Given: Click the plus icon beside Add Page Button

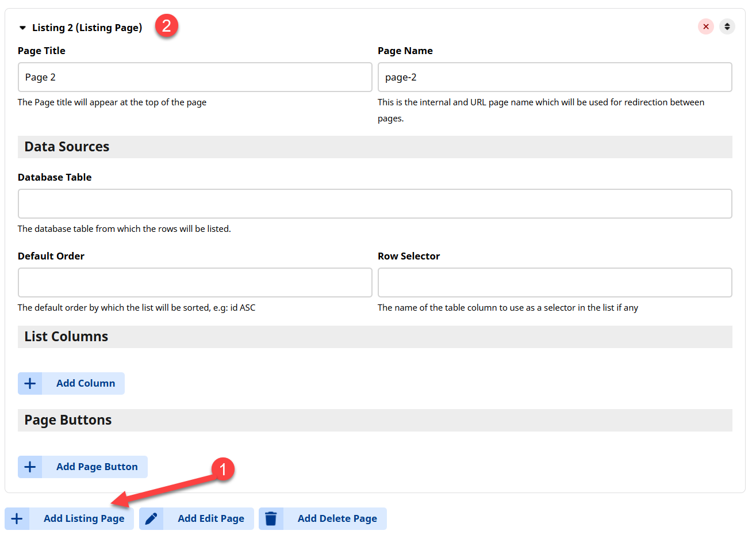Looking at the screenshot, I should coord(30,467).
